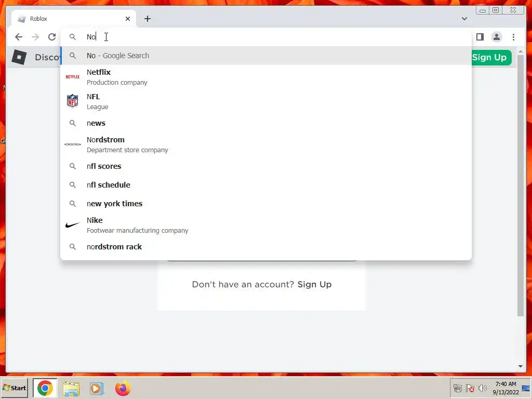Follow the 'Sign Up' link below the form
This screenshot has height=399, width=532.
[314, 284]
